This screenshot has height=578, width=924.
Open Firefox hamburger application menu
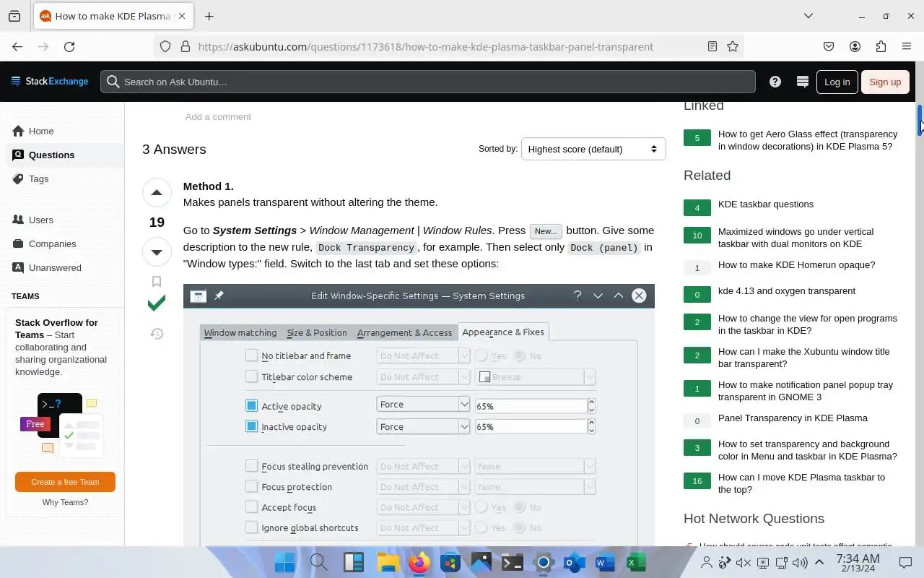tap(907, 46)
